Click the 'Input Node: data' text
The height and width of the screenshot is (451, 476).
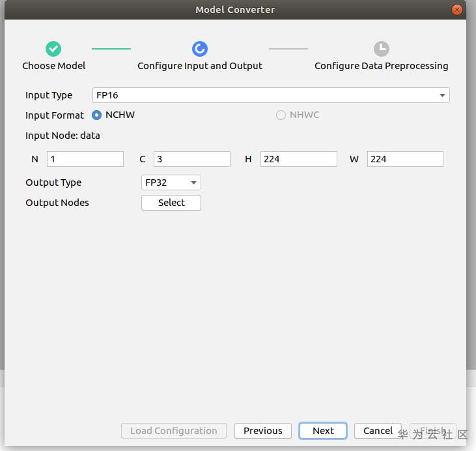point(63,136)
